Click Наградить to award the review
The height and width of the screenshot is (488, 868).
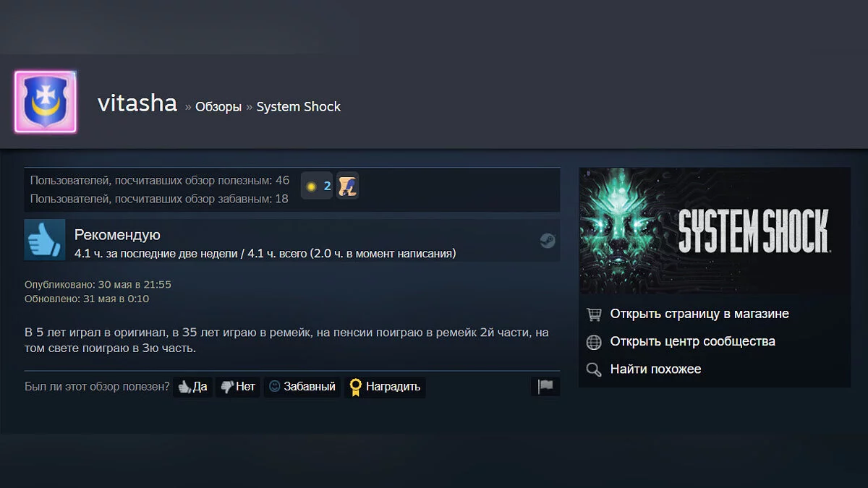pos(385,387)
